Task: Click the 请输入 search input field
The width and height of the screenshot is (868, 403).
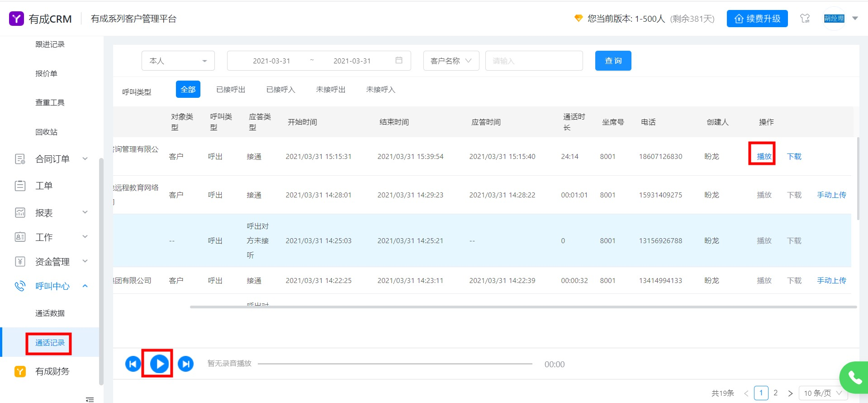Action: 534,61
